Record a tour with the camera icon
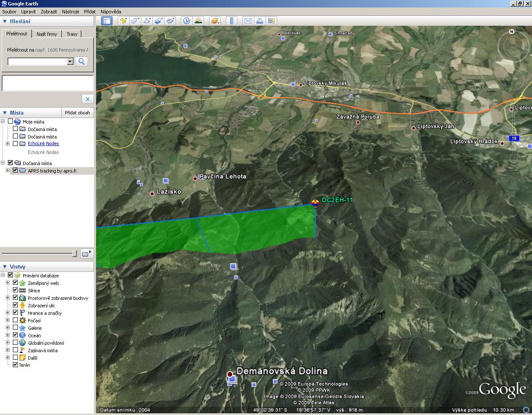 click(x=170, y=21)
